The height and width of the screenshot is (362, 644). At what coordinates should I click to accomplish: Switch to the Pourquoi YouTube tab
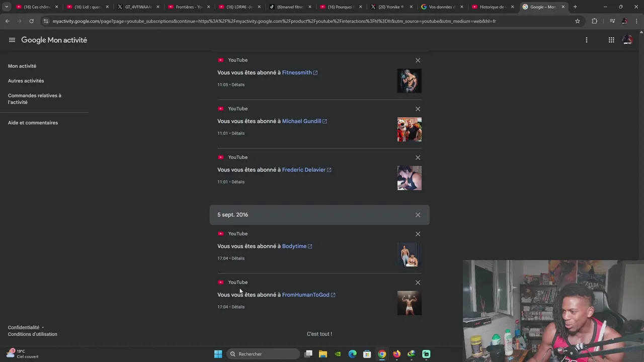pyautogui.click(x=341, y=7)
